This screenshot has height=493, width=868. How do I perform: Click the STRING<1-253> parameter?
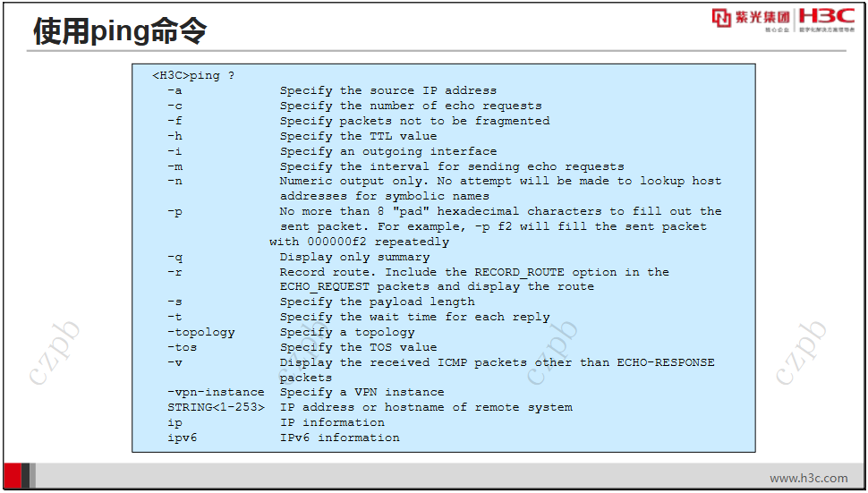point(216,407)
